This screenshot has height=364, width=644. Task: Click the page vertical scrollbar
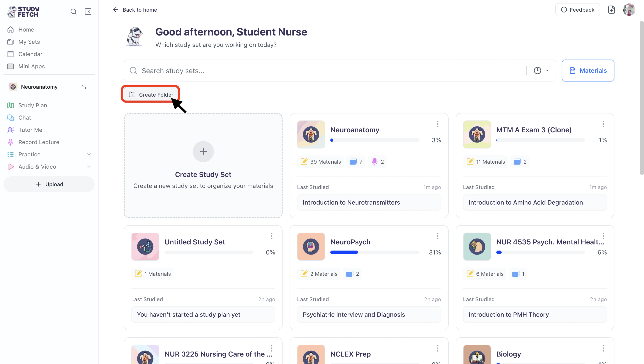point(642,97)
